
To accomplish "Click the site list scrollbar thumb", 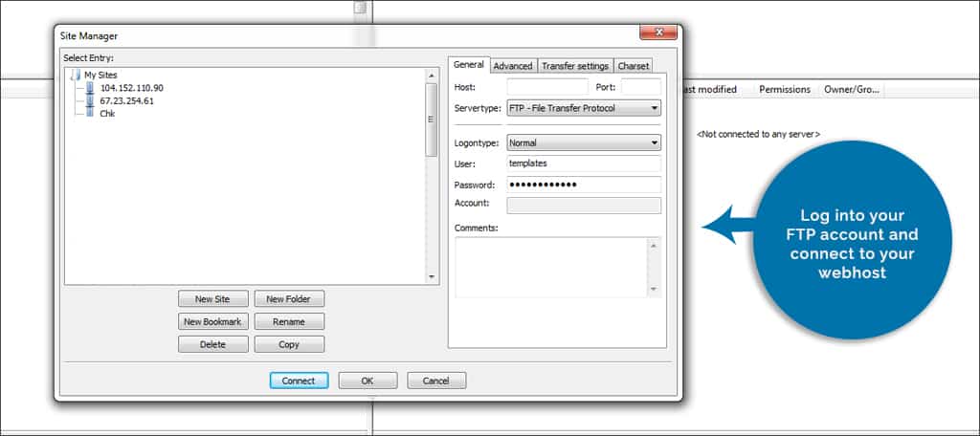I will pos(432,120).
